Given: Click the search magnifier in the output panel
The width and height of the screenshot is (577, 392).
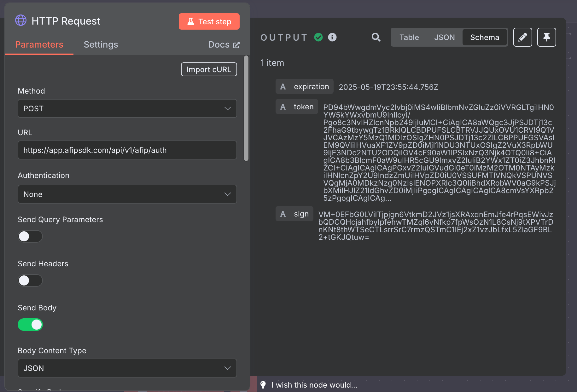Looking at the screenshot, I should (x=376, y=37).
